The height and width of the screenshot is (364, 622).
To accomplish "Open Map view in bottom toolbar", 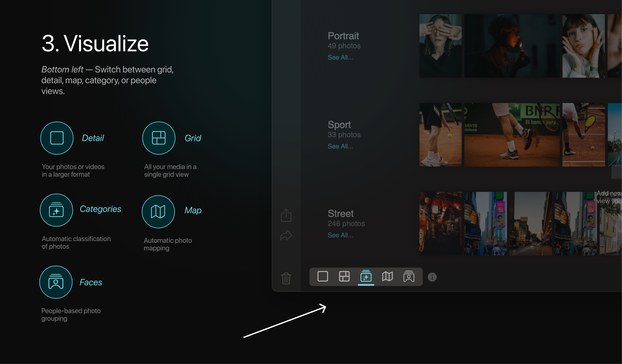I will [387, 276].
